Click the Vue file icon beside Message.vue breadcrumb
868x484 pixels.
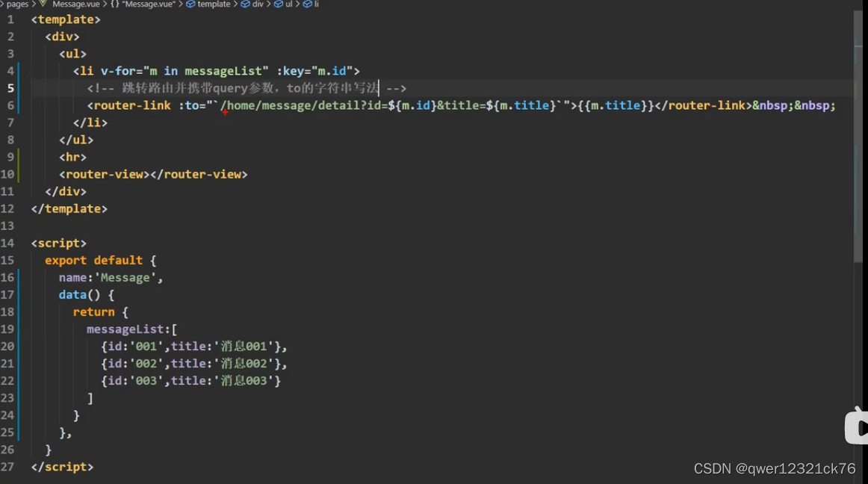click(x=43, y=3)
